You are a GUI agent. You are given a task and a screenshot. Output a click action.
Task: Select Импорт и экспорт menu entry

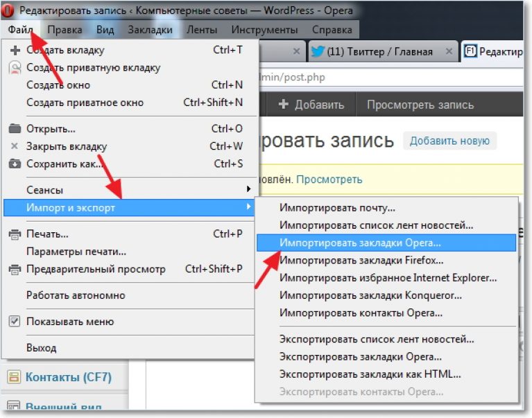point(128,207)
